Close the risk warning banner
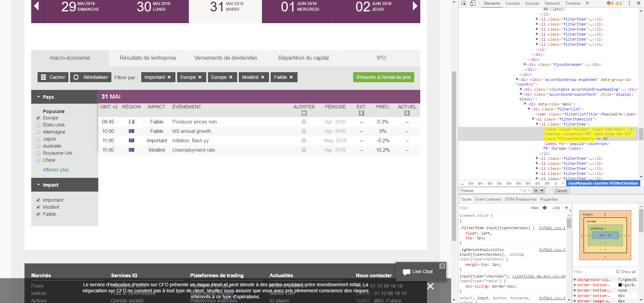This screenshot has height=303, width=644. [x=430, y=286]
